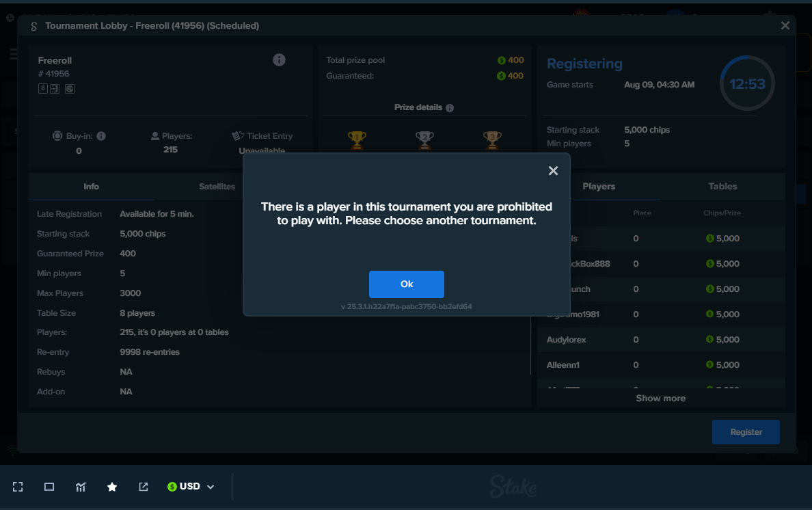Image resolution: width=812 pixels, height=510 pixels.
Task: Close the Tournament Lobby window
Action: coord(785,26)
